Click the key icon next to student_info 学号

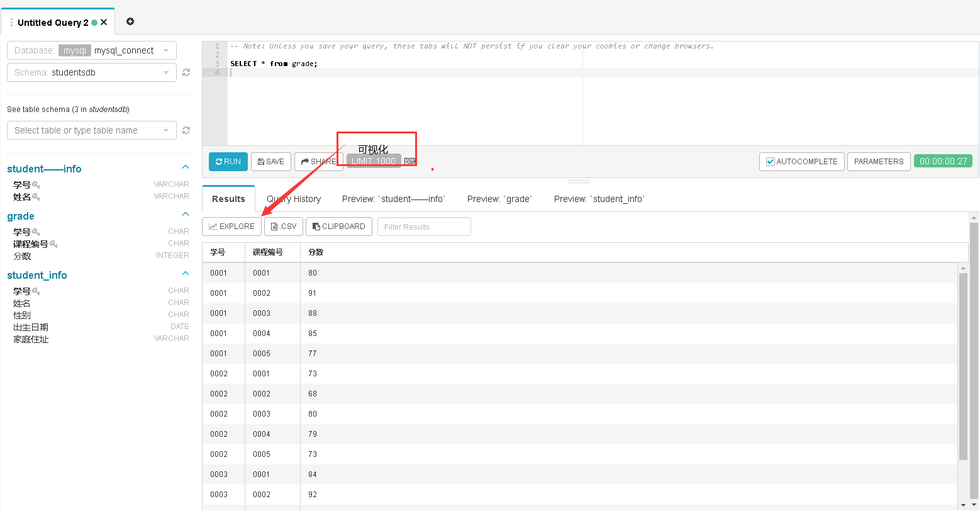tap(36, 291)
